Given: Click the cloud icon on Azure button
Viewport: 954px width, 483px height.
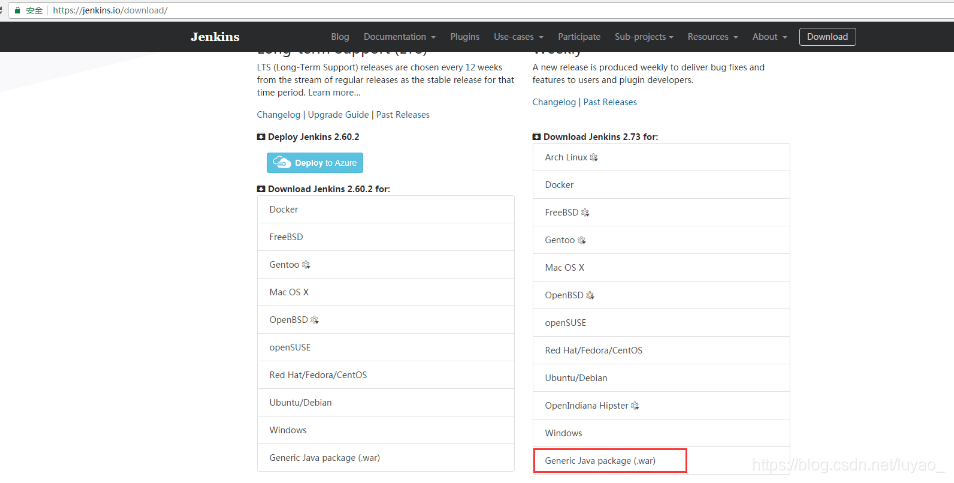Looking at the screenshot, I should (282, 162).
